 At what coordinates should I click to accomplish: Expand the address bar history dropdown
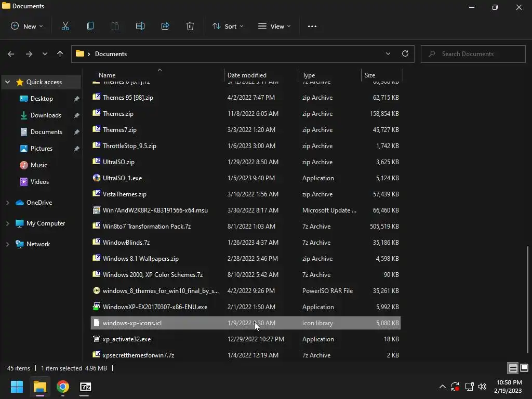(388, 54)
